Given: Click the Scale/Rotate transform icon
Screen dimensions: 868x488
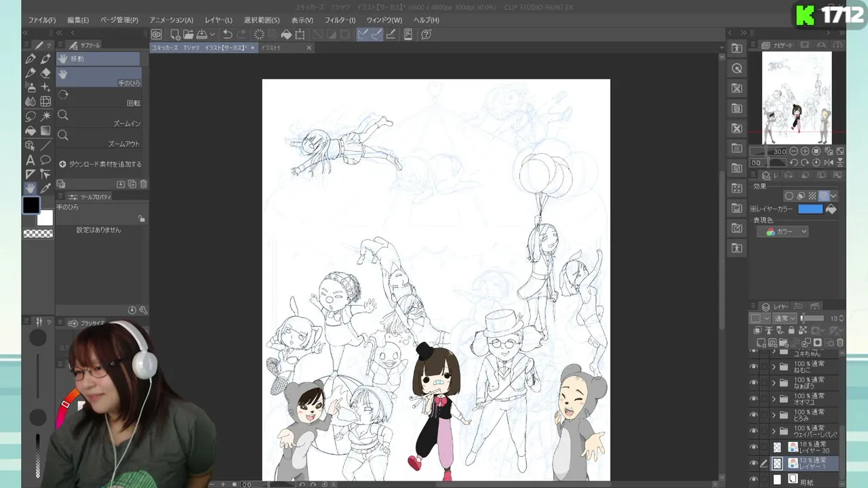Looking at the screenshot, I should pos(300,34).
